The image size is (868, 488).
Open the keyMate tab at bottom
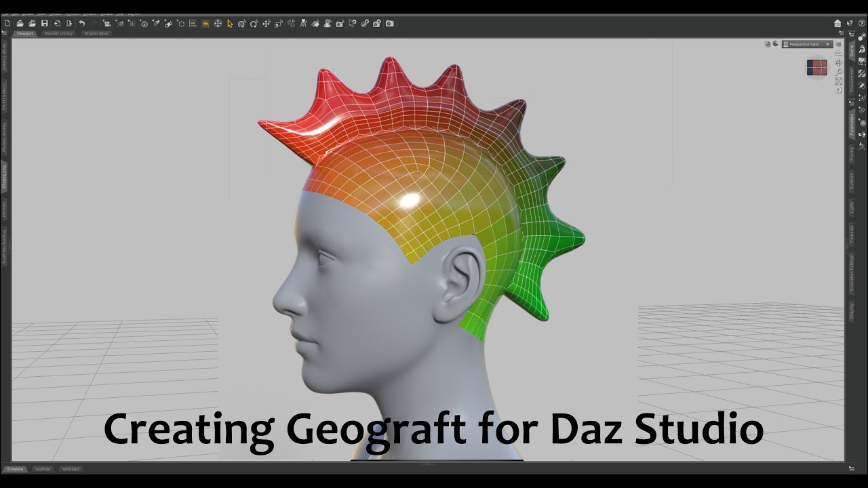click(43, 468)
